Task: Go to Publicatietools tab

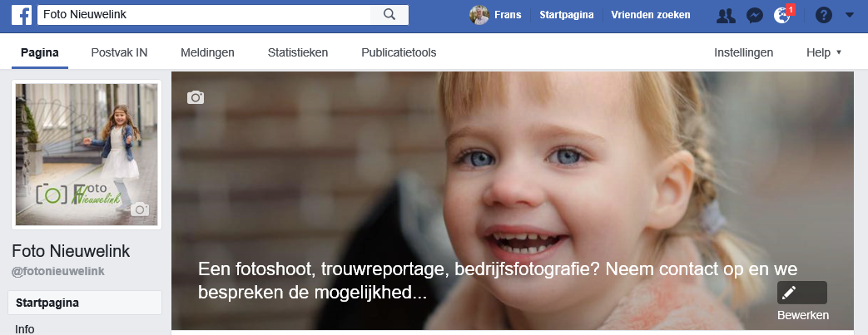Action: [399, 52]
